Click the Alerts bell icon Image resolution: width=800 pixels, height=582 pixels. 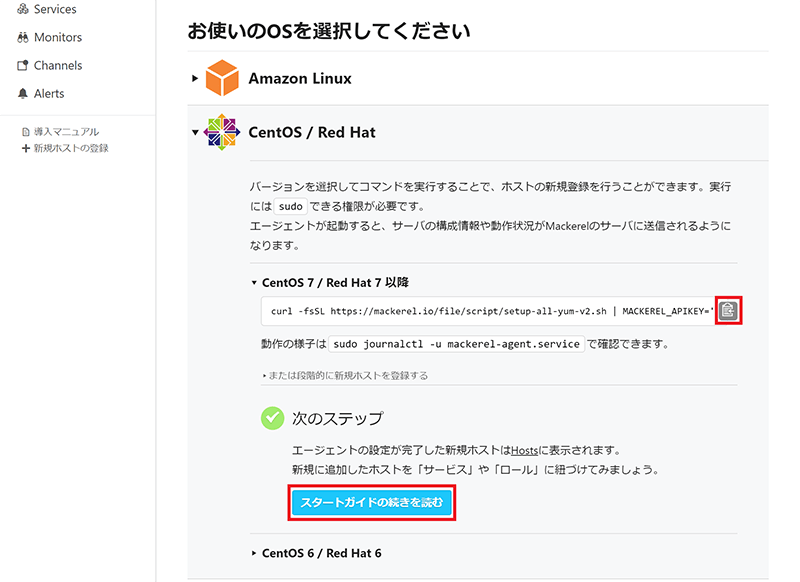pos(23,93)
